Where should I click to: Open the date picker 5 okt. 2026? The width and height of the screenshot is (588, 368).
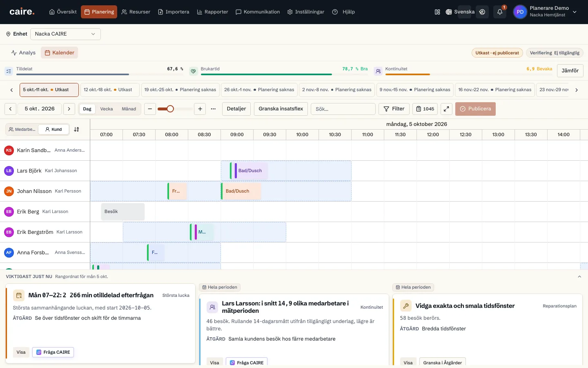click(40, 109)
